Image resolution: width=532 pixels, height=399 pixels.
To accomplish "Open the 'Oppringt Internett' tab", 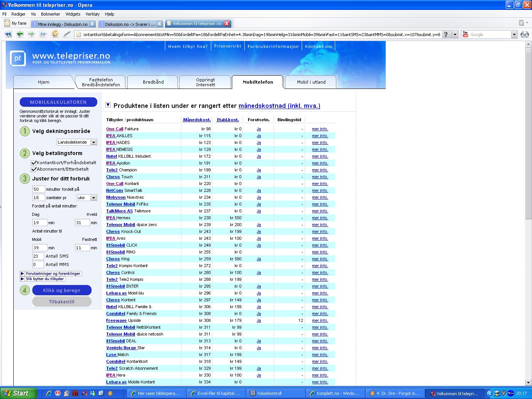I will (205, 82).
